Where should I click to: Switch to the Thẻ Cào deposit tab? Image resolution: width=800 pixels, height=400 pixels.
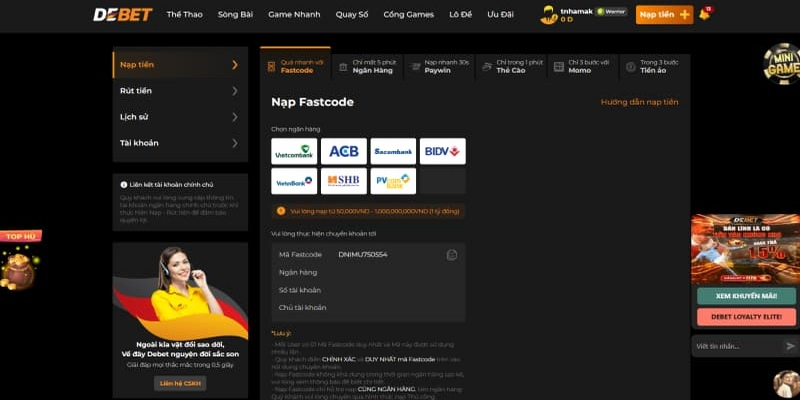pyautogui.click(x=511, y=66)
